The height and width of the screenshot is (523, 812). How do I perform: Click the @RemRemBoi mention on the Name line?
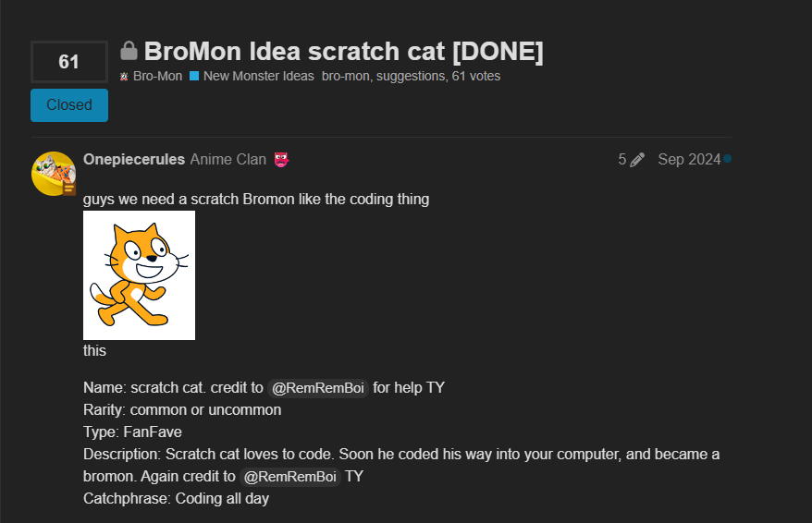tap(318, 388)
